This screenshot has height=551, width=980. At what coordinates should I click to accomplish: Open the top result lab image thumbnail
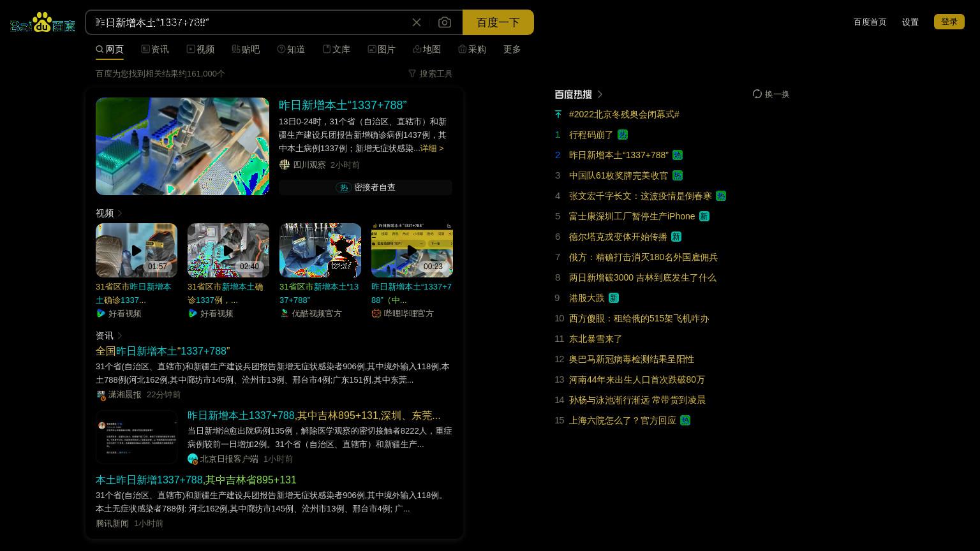(x=182, y=146)
